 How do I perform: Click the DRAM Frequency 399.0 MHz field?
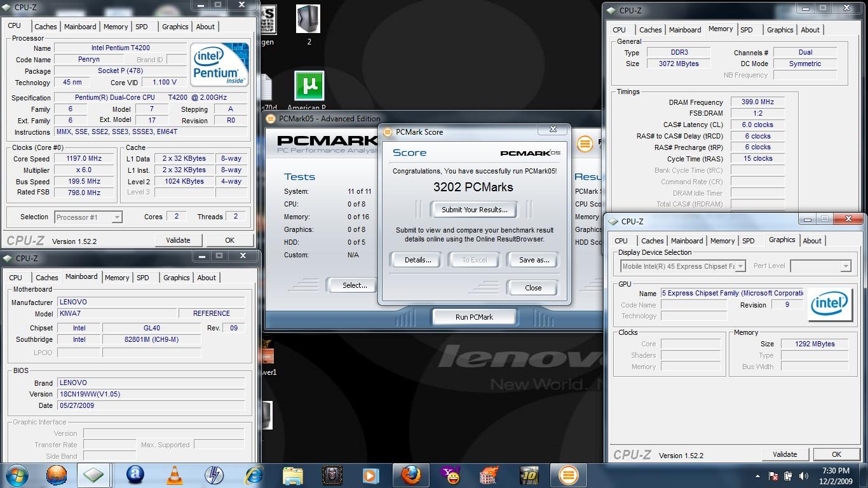click(757, 102)
